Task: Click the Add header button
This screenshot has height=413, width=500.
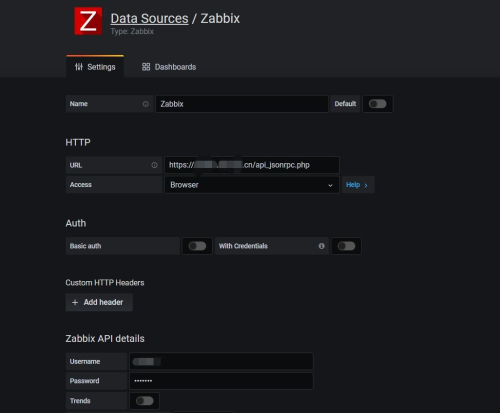Action: (x=99, y=302)
